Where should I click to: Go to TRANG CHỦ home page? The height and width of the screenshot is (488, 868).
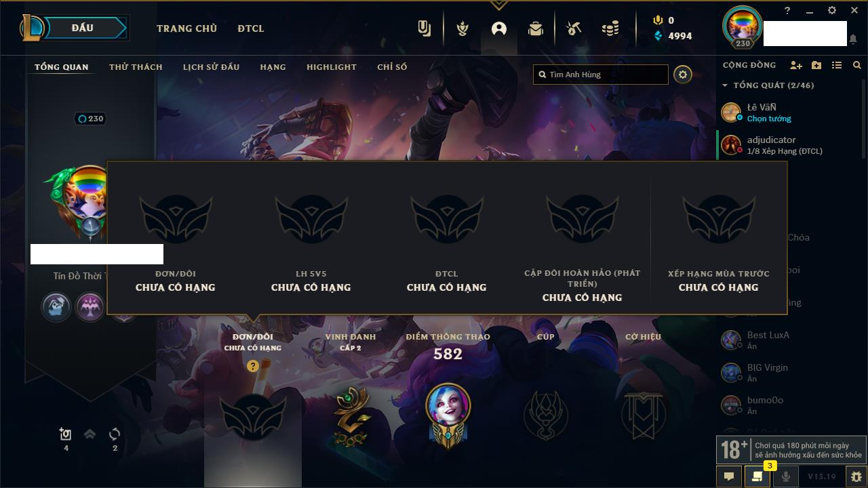click(186, 28)
